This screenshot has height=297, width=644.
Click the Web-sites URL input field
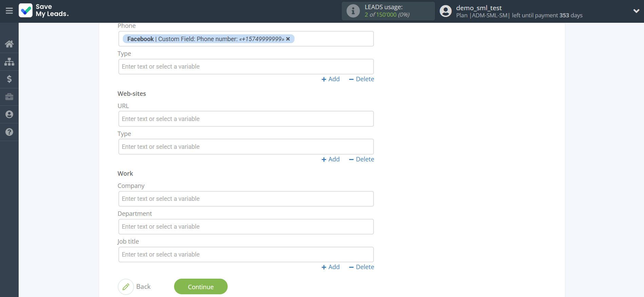(246, 119)
